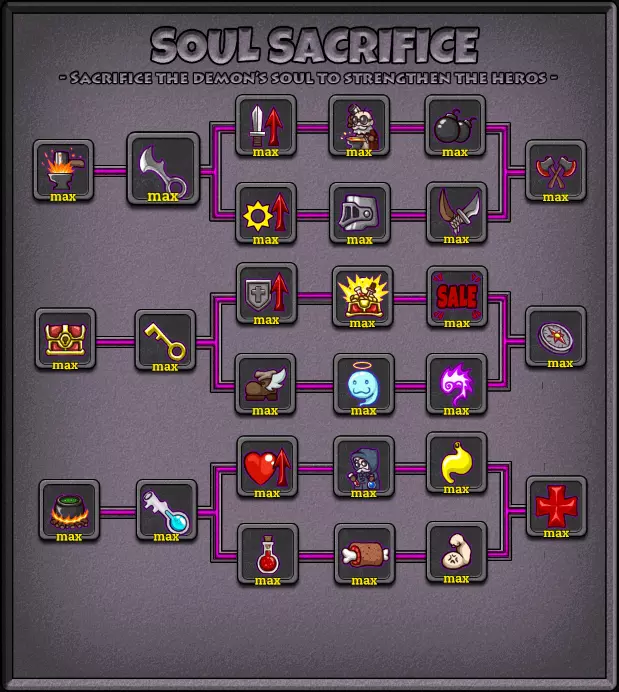
Task: Choose the horn and dagger skill
Action: tap(457, 213)
